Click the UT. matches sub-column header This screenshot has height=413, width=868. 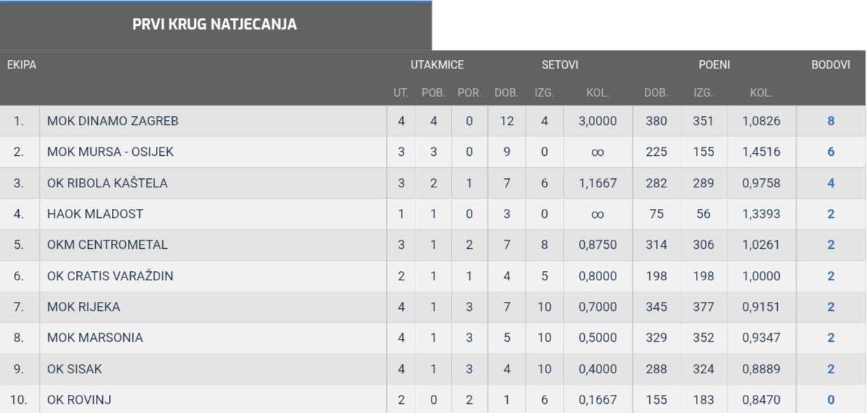(401, 92)
